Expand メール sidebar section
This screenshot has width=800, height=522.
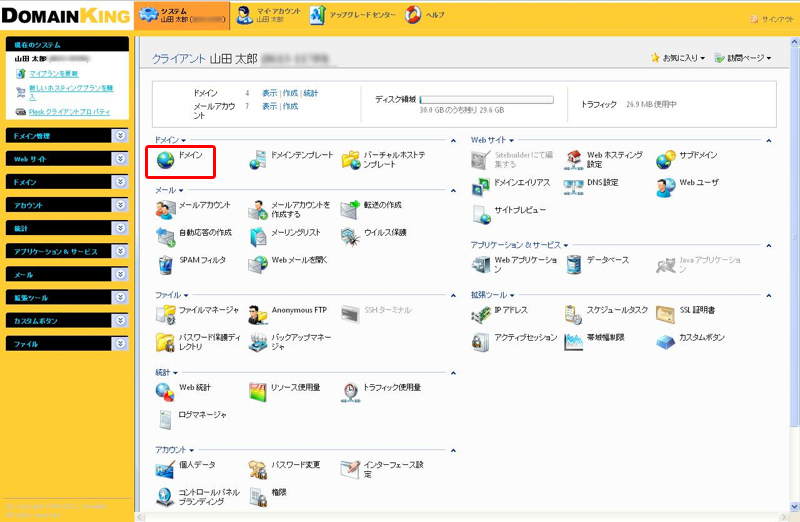pos(120,275)
